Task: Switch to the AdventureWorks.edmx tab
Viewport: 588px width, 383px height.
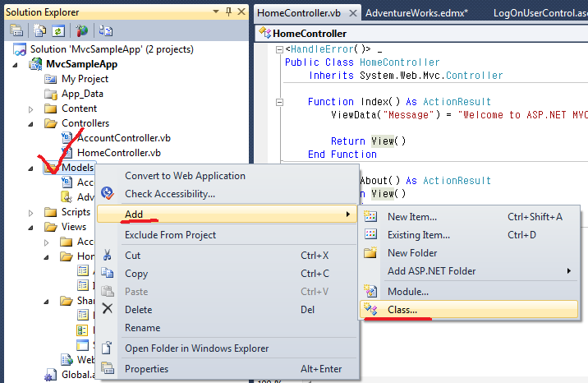Action: (x=416, y=13)
